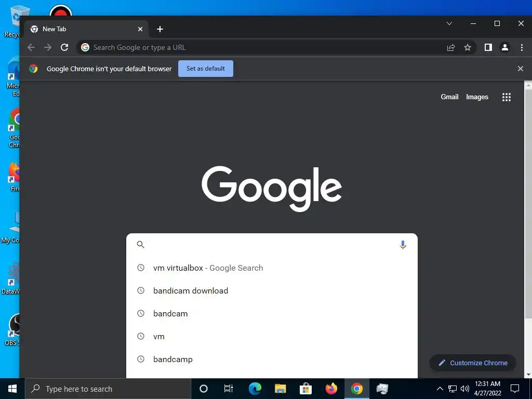Click Set as default button
The width and height of the screenshot is (532, 399).
[206, 69]
